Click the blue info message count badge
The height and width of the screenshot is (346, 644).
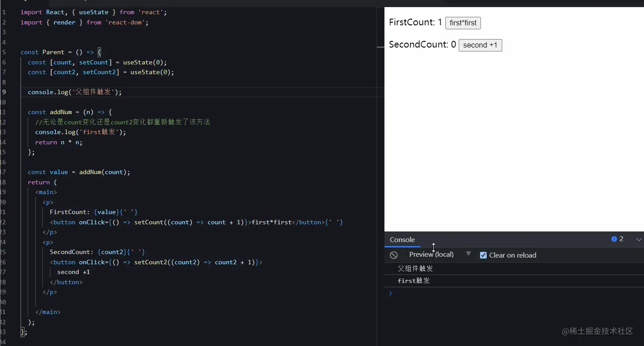click(x=617, y=239)
